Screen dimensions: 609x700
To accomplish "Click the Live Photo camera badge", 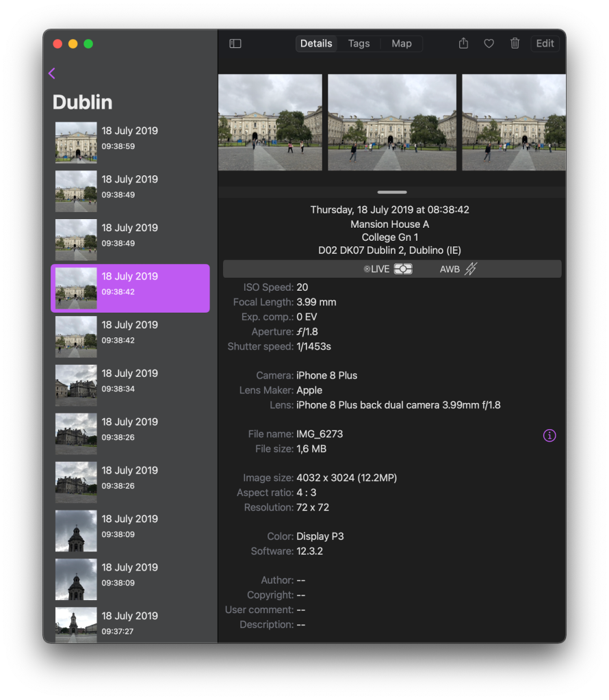I will [x=403, y=269].
